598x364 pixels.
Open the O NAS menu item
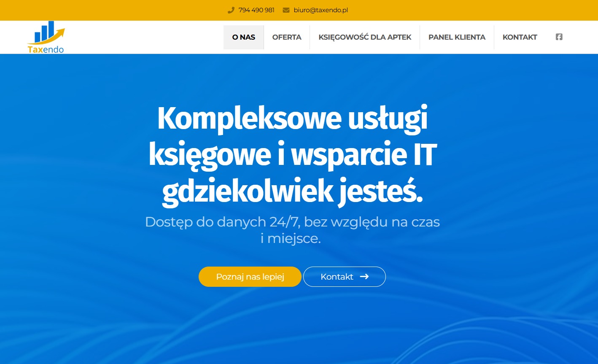(x=243, y=37)
